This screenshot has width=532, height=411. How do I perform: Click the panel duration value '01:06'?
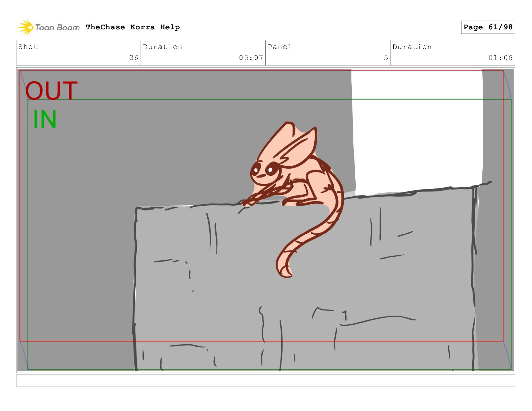pyautogui.click(x=500, y=58)
